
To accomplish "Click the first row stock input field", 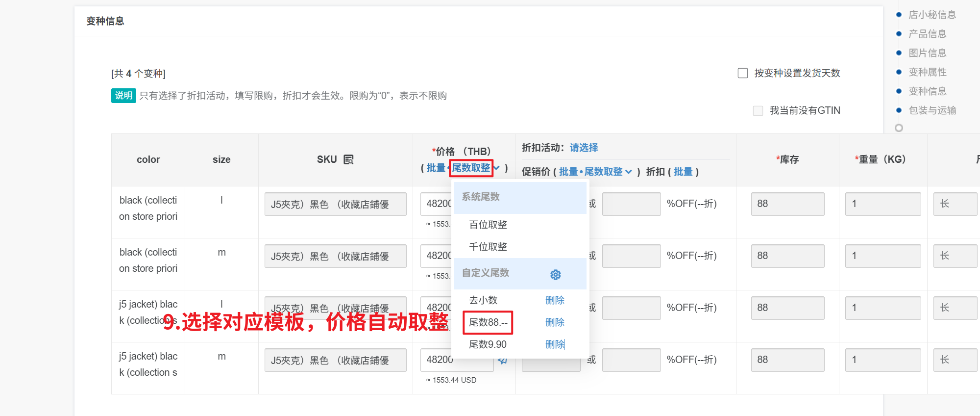I will (x=787, y=204).
